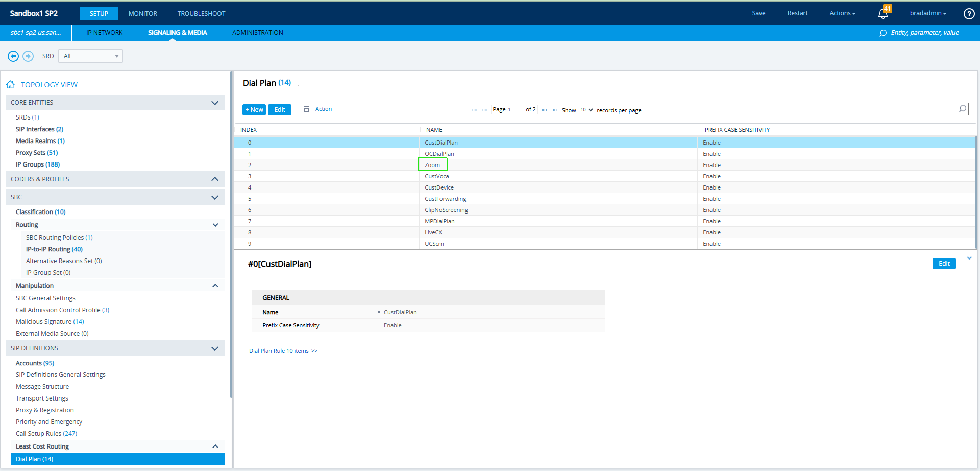980x471 pixels.
Task: Go to next page icon
Action: click(x=545, y=110)
